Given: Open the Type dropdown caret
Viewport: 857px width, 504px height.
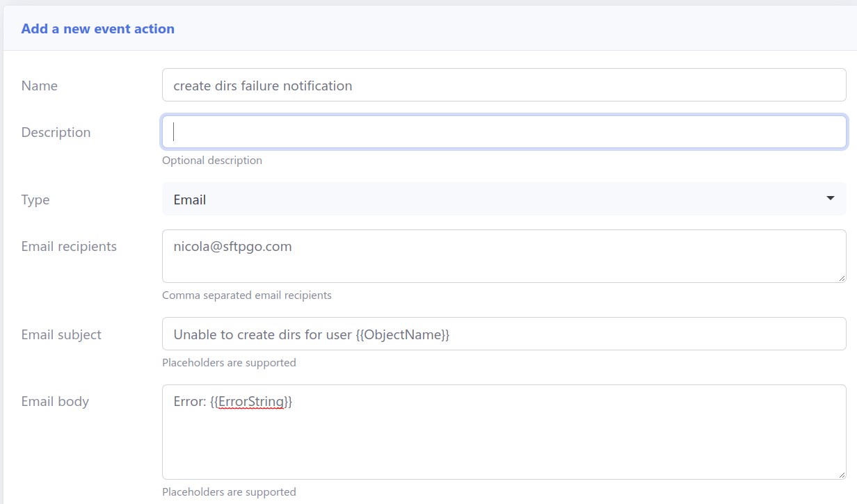Looking at the screenshot, I should click(x=830, y=199).
